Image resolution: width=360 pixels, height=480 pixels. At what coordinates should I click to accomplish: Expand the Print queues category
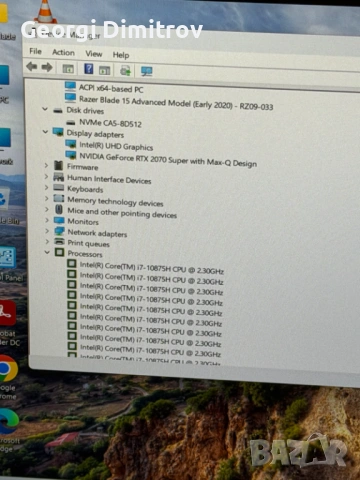click(47, 241)
